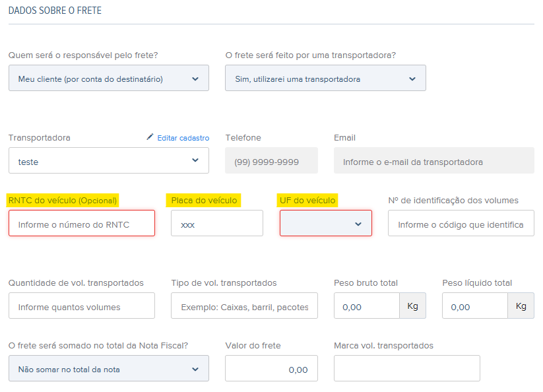Click the Peso líquido total field
Viewport: 543px width, 392px height.
[x=475, y=306]
